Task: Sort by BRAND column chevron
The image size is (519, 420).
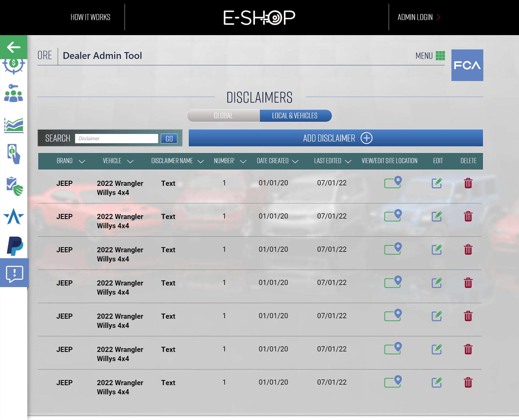Action: point(82,162)
